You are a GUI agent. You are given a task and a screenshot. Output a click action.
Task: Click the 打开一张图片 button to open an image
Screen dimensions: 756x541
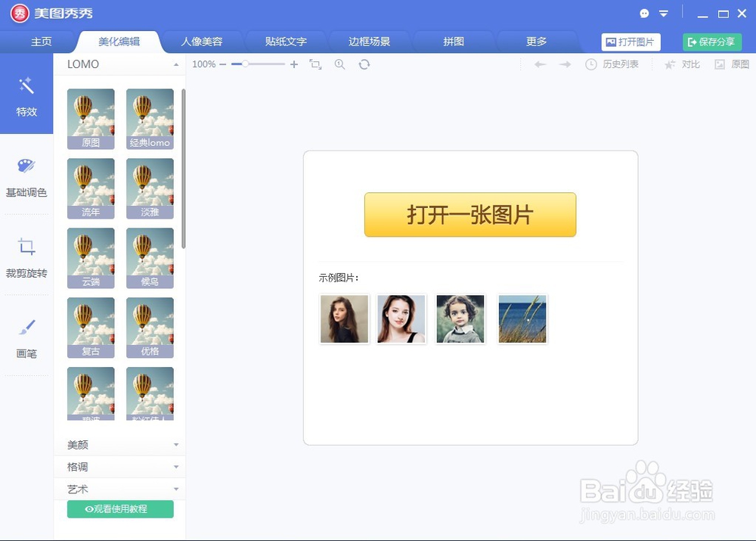(469, 215)
